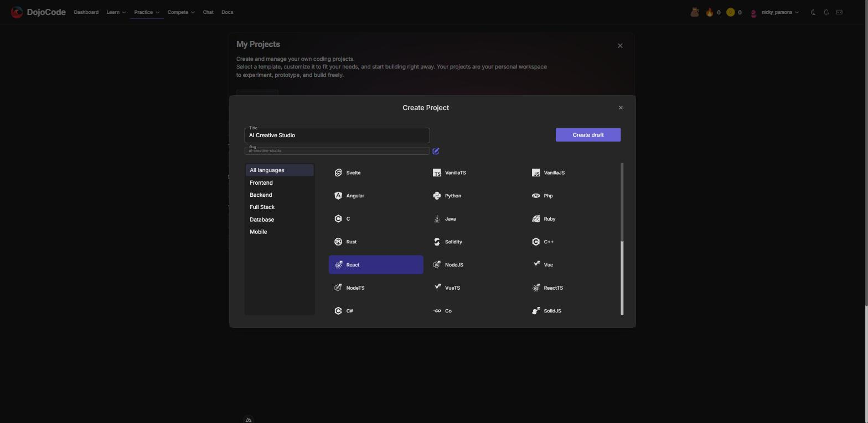Click the Create draft button

tap(588, 135)
